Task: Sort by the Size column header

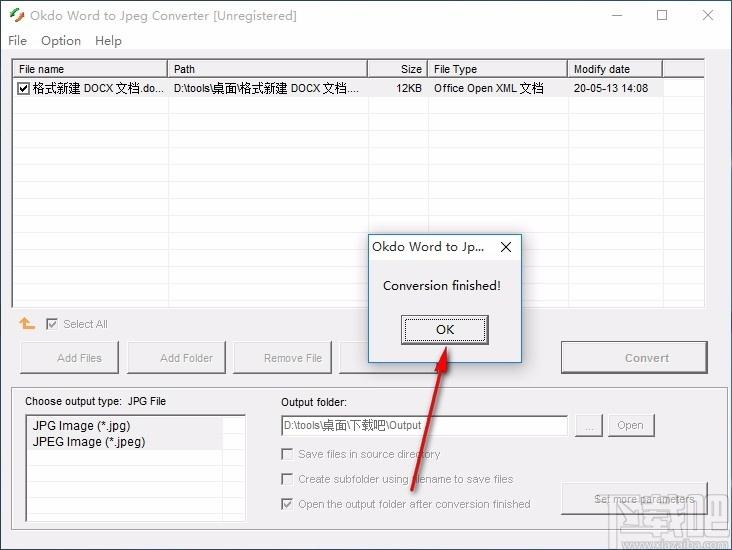Action: tap(398, 69)
